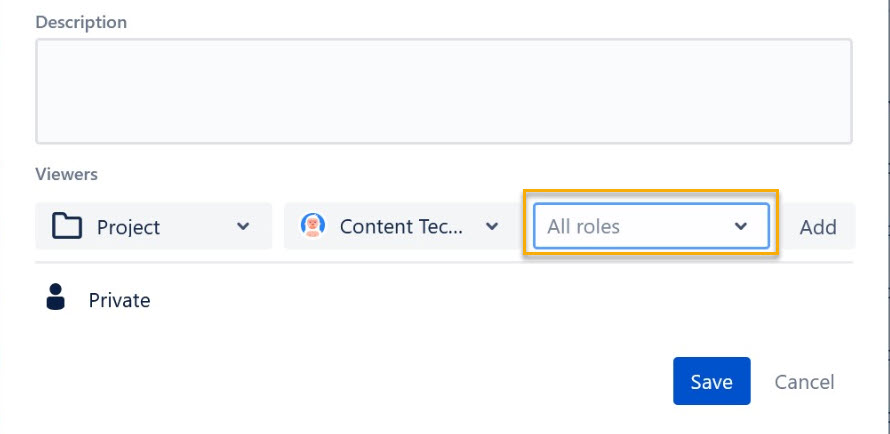Click the folder icon in Project selector

67,226
